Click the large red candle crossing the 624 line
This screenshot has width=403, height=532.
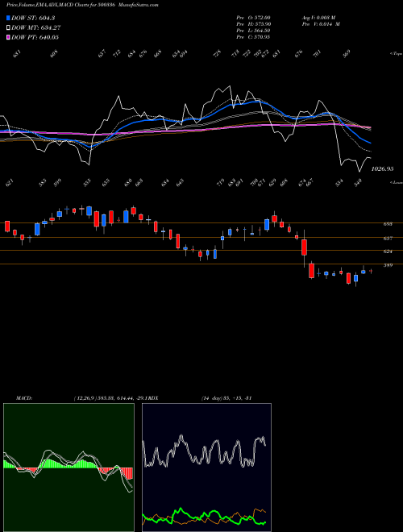[x=304, y=247]
